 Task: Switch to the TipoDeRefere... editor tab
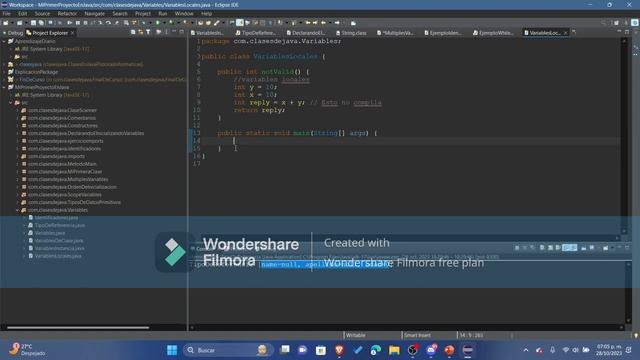click(x=256, y=33)
